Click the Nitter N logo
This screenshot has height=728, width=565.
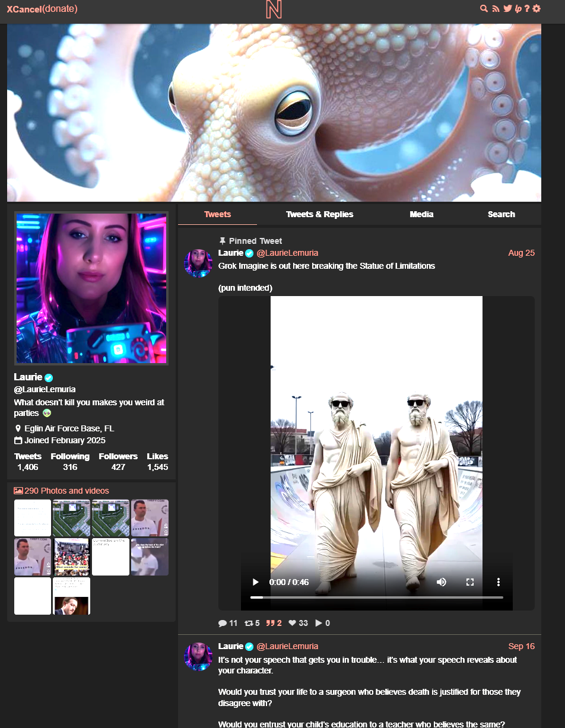(274, 9)
